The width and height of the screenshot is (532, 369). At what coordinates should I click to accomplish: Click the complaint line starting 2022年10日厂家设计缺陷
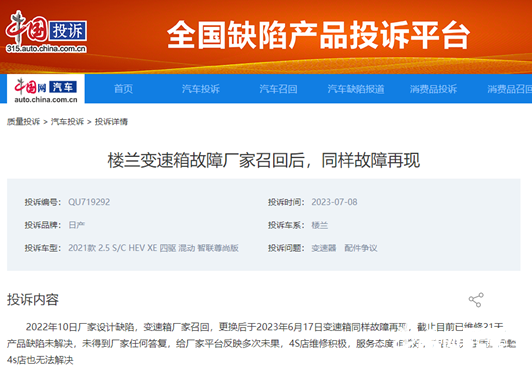tap(265, 327)
